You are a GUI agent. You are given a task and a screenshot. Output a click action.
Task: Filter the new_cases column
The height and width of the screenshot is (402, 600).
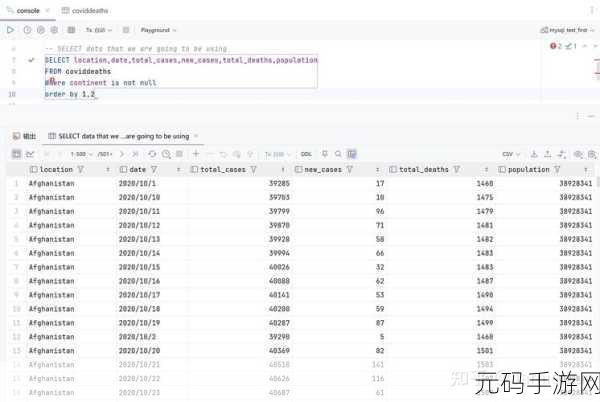point(349,169)
